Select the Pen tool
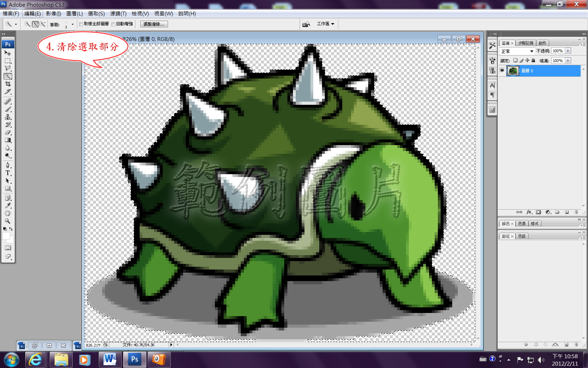588x368 pixels. [8, 165]
